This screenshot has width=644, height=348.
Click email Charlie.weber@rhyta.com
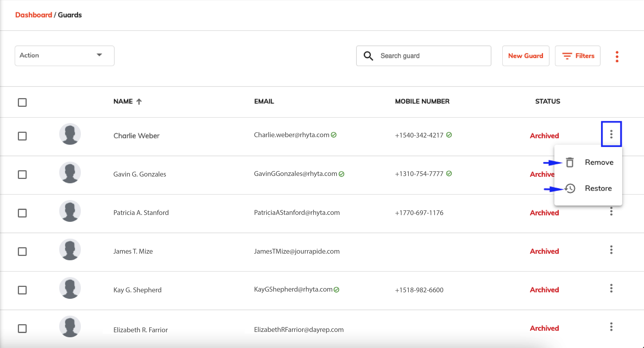(292, 135)
